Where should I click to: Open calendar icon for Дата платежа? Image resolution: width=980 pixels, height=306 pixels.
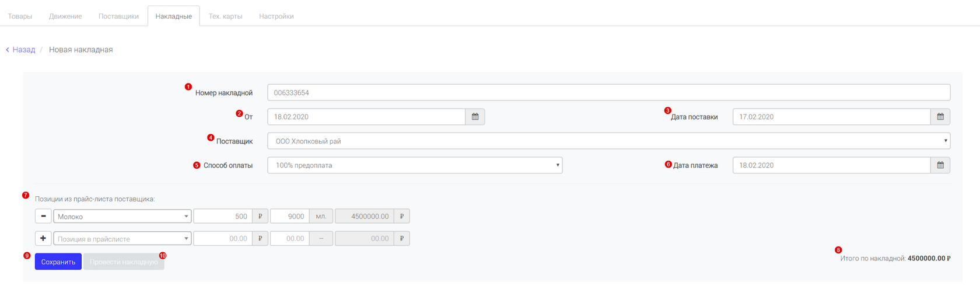click(x=940, y=165)
